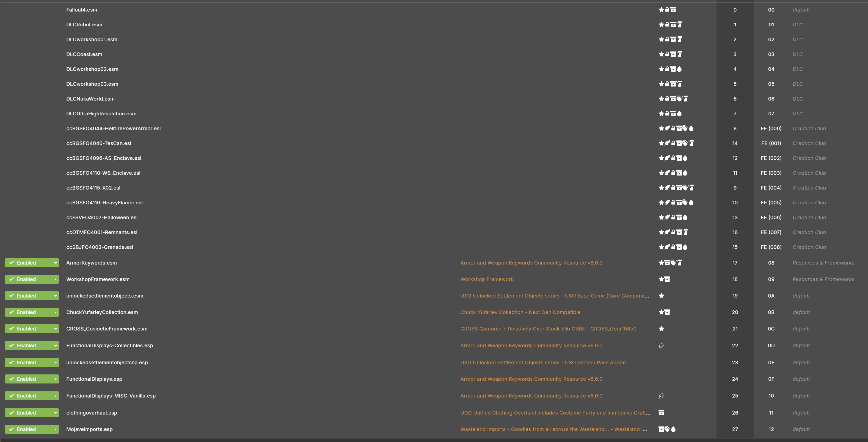Click the droplet icon on MojaveImports.esp row
This screenshot has height=442, width=868.
pos(673,429)
